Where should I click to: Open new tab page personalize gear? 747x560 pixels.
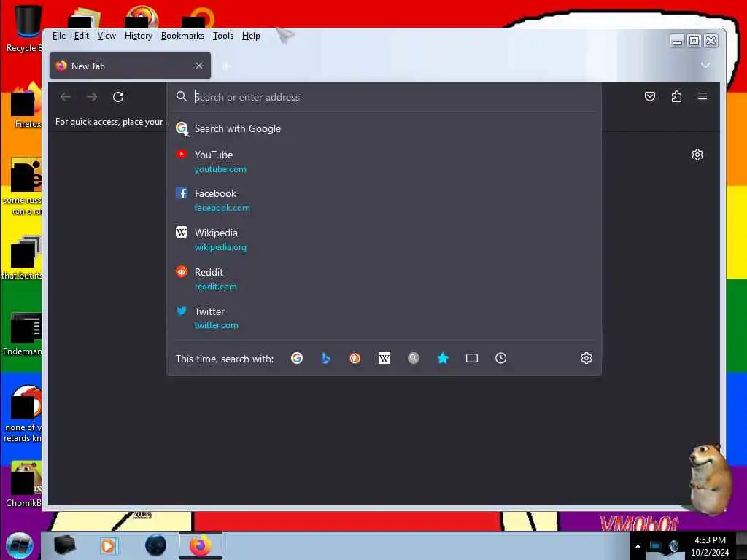pyautogui.click(x=697, y=155)
